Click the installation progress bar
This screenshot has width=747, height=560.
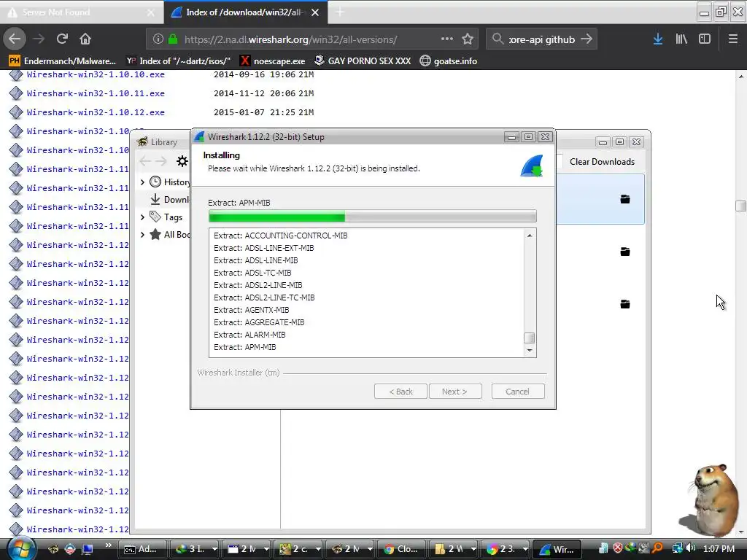coord(373,217)
